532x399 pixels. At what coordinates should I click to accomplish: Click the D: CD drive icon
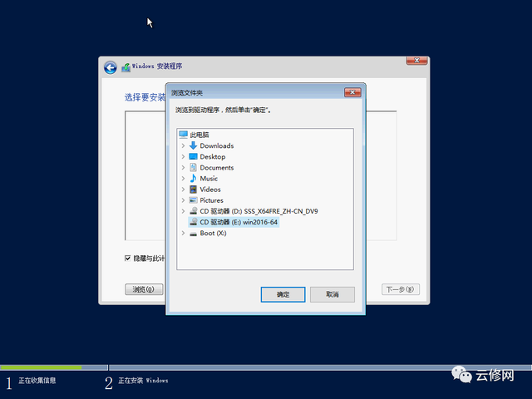pos(194,211)
